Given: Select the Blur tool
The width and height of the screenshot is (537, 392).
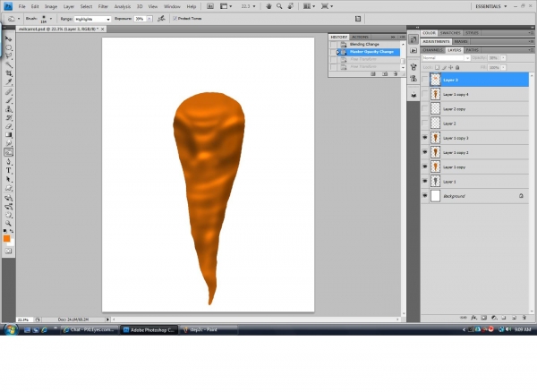Looking at the screenshot, I should coord(9,143).
